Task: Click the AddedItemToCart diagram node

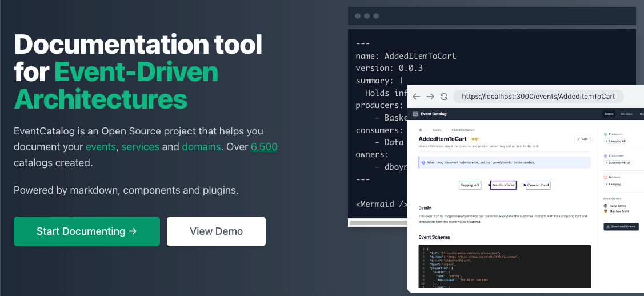Action: pos(503,185)
